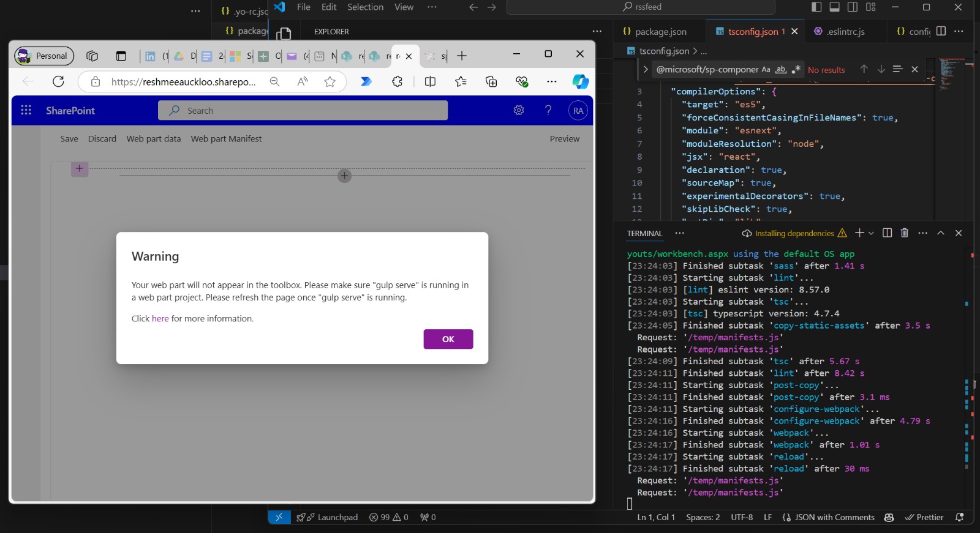The height and width of the screenshot is (533, 980).
Task: Open Edge collections
Action: 491,81
